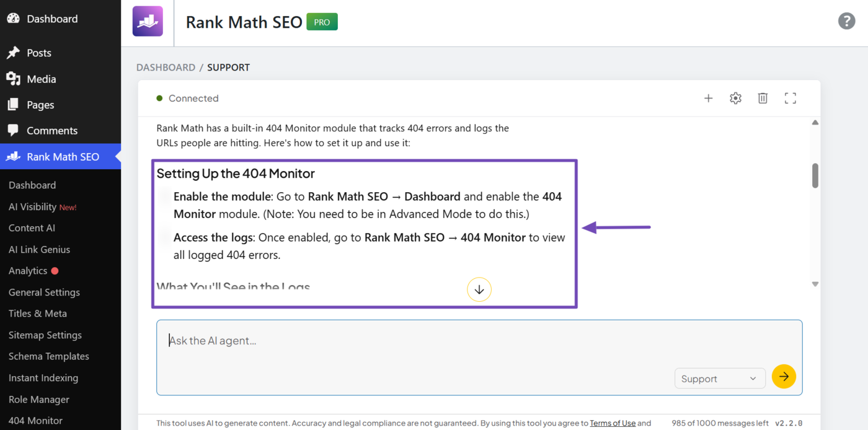Image resolution: width=868 pixels, height=430 pixels.
Task: Open General Settings submenu item
Action: 44,292
